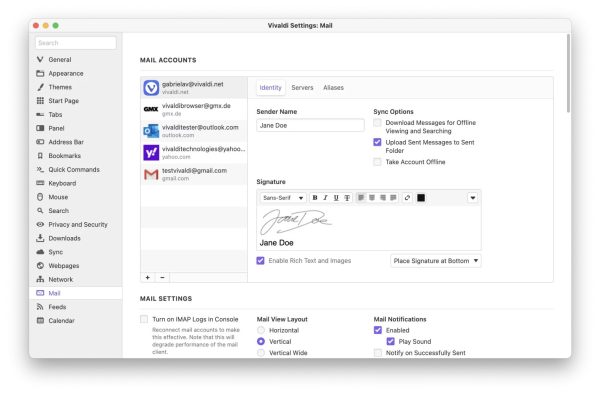This screenshot has width=600, height=395.
Task: Enable Download Messages for Offline Viewing
Action: [x=377, y=122]
